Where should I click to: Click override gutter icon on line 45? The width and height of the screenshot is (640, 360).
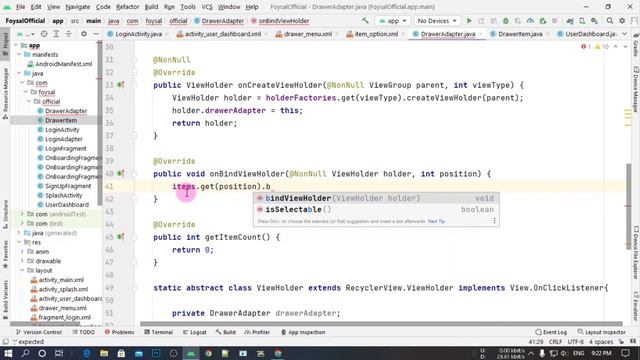click(120, 237)
